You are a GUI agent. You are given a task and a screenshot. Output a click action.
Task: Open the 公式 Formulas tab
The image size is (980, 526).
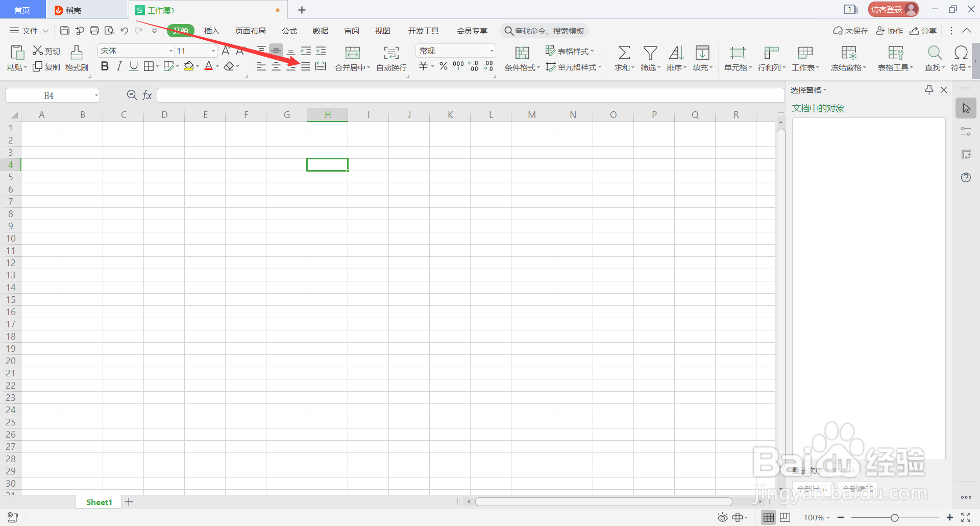289,31
